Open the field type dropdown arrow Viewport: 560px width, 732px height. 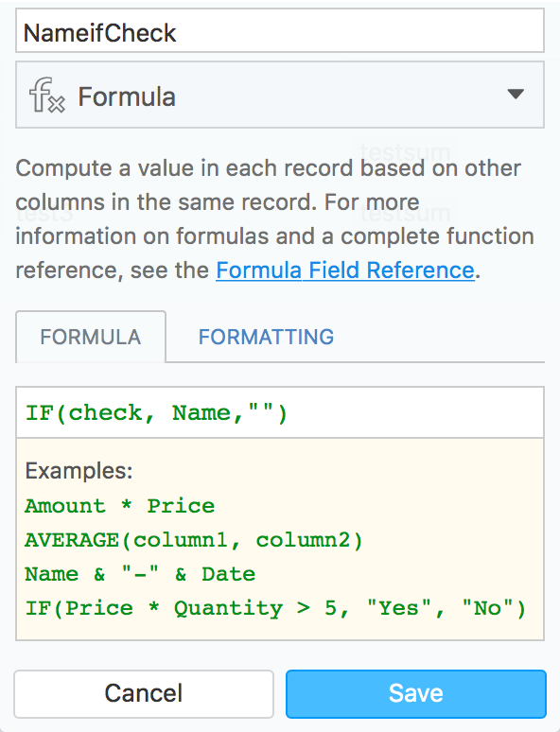(x=516, y=95)
